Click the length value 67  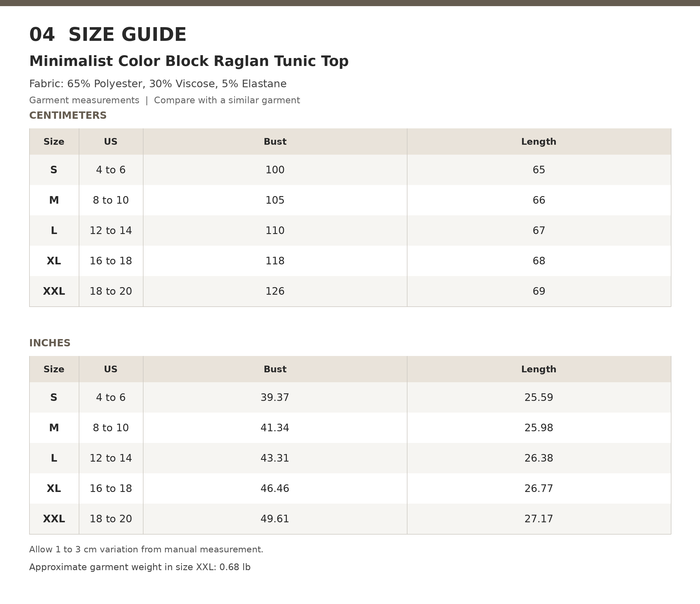[539, 231]
